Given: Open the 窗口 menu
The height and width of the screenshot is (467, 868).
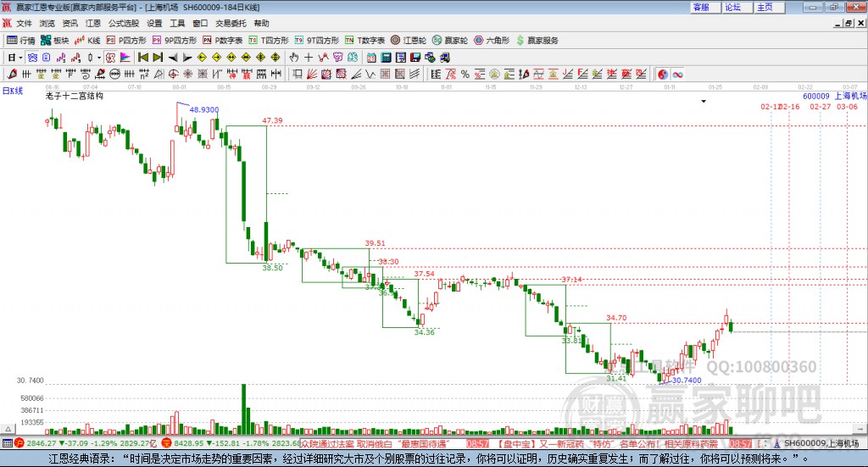Looking at the screenshot, I should click(200, 23).
